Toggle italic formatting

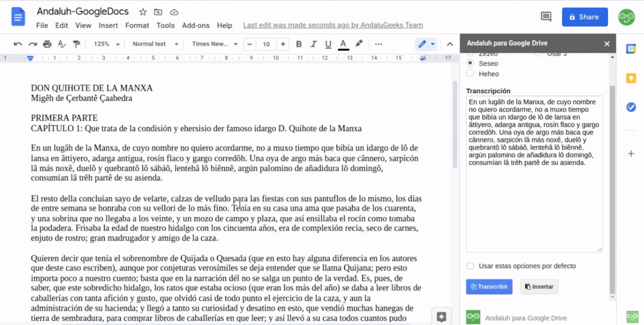click(313, 44)
